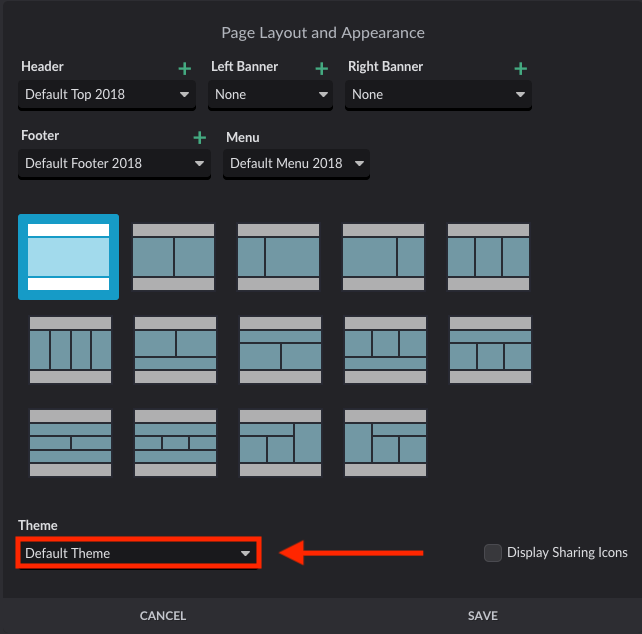Choose the two equal columns layout
The height and width of the screenshot is (634, 642).
[x=174, y=257]
